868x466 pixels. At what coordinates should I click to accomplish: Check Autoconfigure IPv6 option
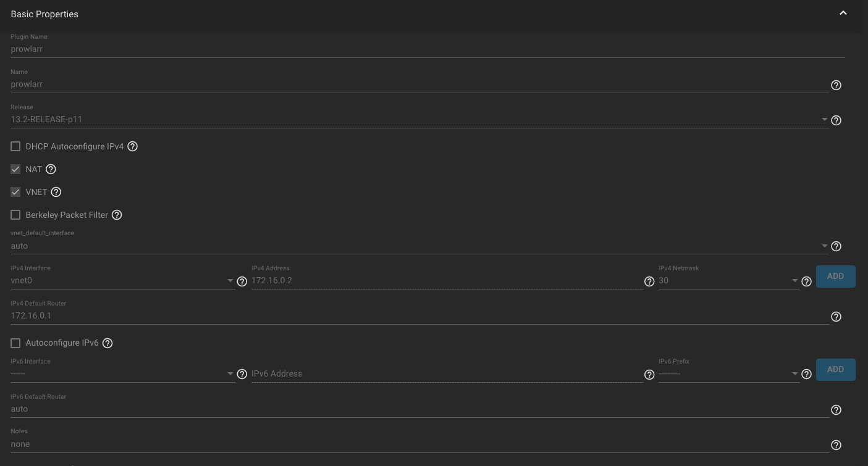click(16, 343)
